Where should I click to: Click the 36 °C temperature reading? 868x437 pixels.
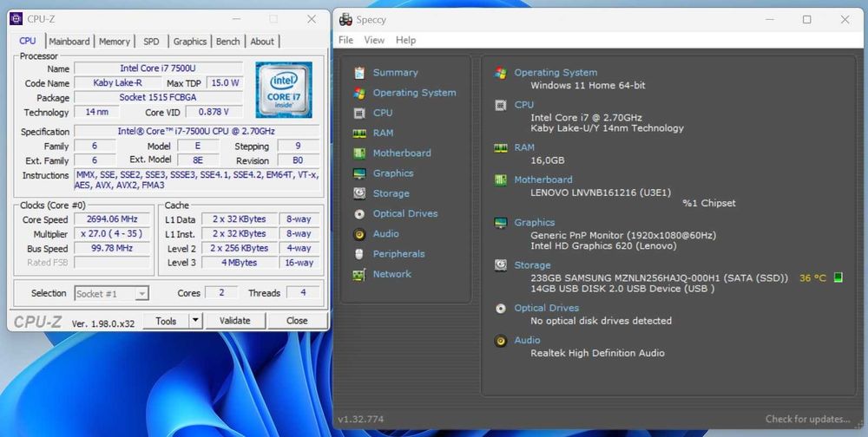[x=812, y=277]
